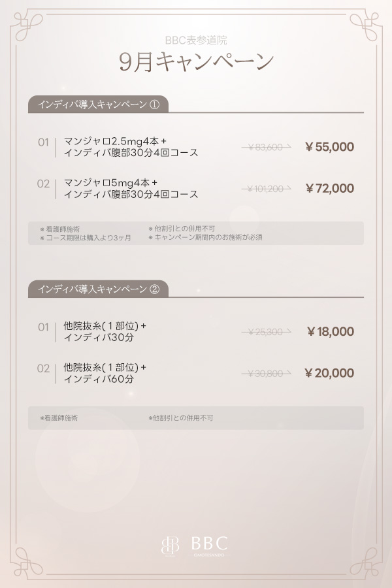Viewport: 392px width, 588px height.
Task: Select the マンジャロ5mg4本 course item
Action: pos(131,189)
